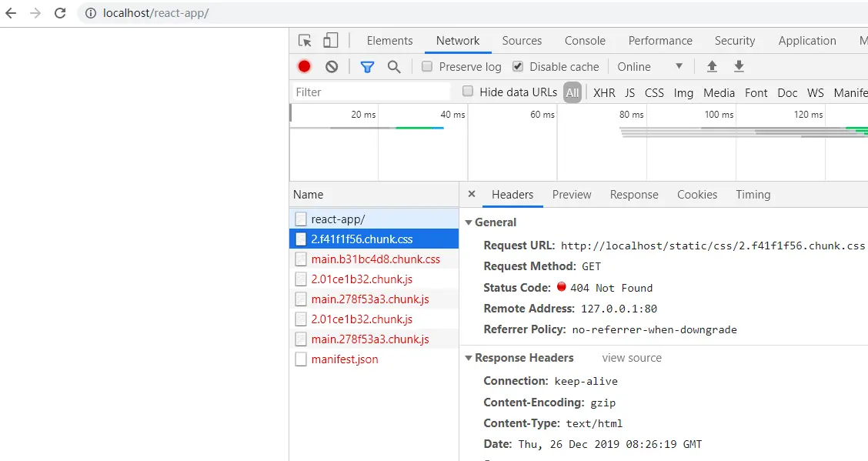Image resolution: width=868 pixels, height=461 pixels.
Task: Close the request details pane
Action: pyautogui.click(x=472, y=194)
